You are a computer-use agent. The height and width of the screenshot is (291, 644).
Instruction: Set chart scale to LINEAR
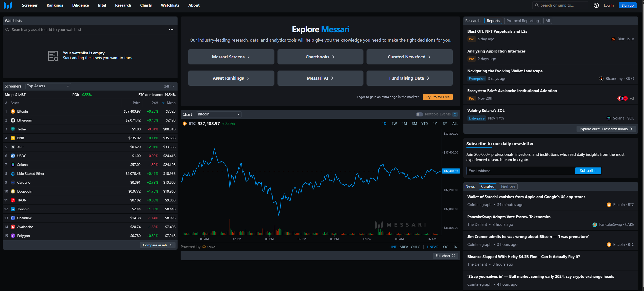[x=432, y=247]
